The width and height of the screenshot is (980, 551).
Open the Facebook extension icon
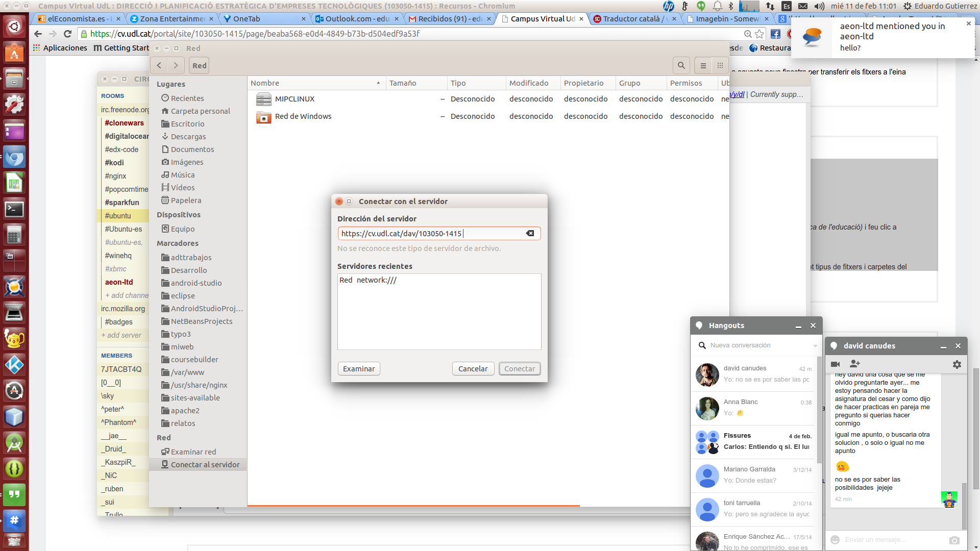point(775,34)
